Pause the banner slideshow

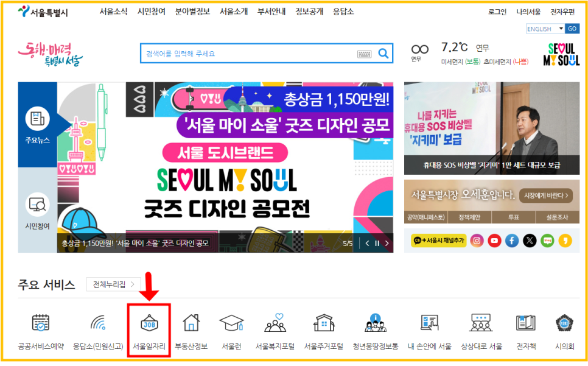click(x=377, y=244)
